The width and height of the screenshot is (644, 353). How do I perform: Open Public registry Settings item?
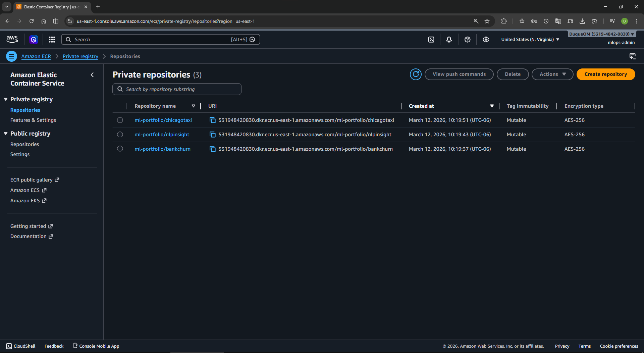[x=20, y=154]
